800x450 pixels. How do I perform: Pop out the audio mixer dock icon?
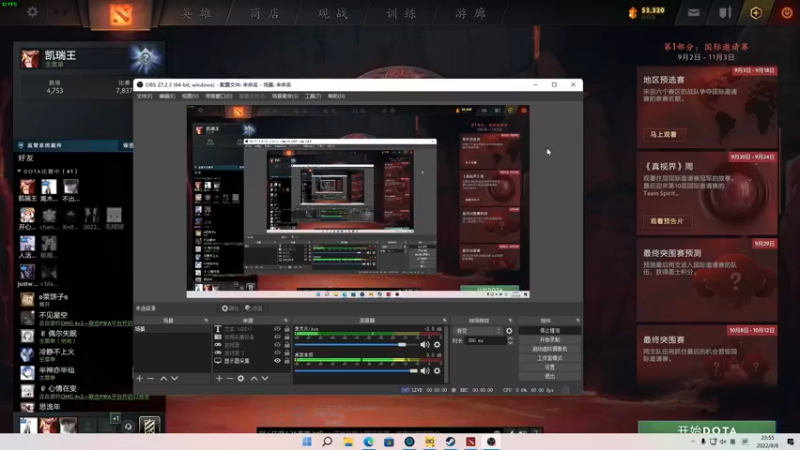[444, 320]
